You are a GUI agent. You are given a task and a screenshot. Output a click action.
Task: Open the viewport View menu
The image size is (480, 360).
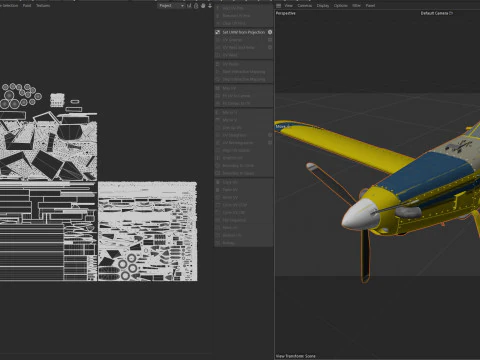pyautogui.click(x=289, y=6)
